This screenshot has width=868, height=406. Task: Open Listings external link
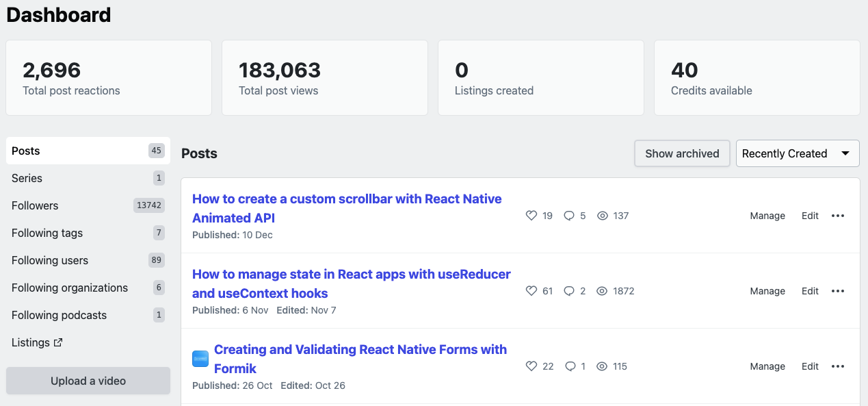point(37,342)
